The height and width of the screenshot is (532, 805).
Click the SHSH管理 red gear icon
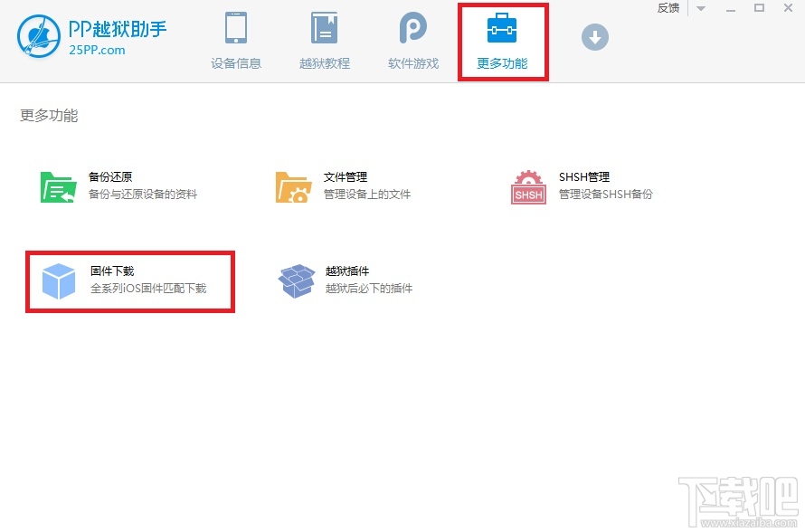(527, 185)
